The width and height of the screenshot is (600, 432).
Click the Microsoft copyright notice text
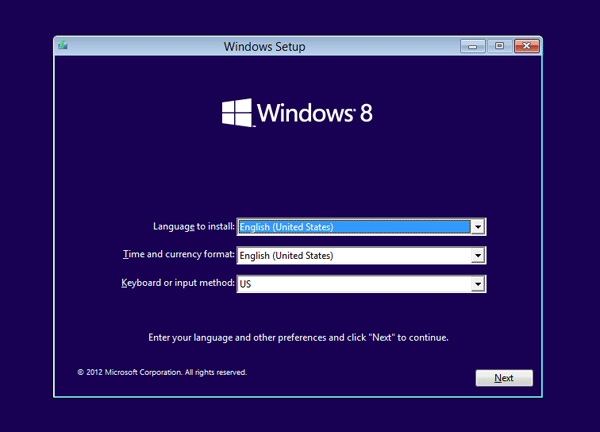pyautogui.click(x=161, y=372)
